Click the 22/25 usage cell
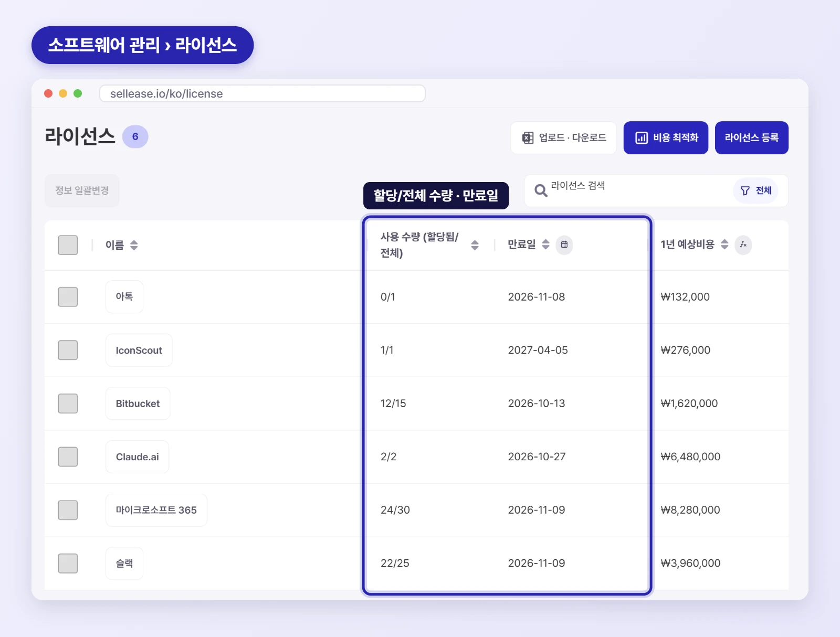Image resolution: width=840 pixels, height=637 pixels. point(395,563)
